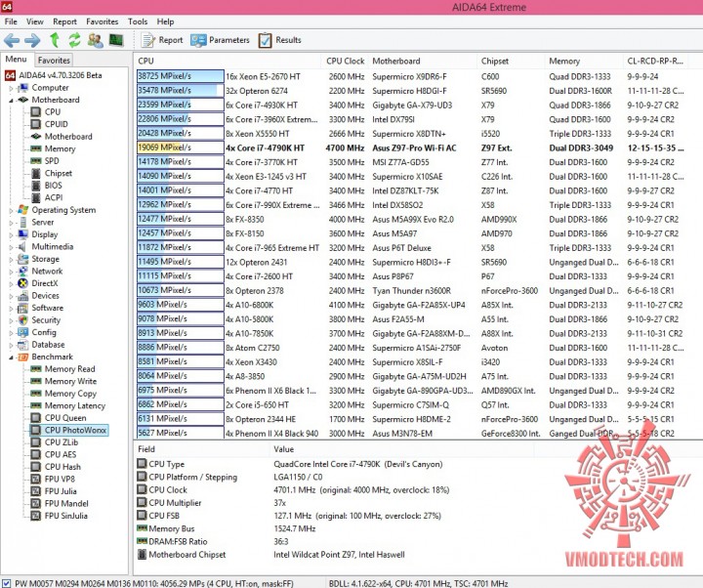
Task: Open the File menu
Action: click(11, 21)
